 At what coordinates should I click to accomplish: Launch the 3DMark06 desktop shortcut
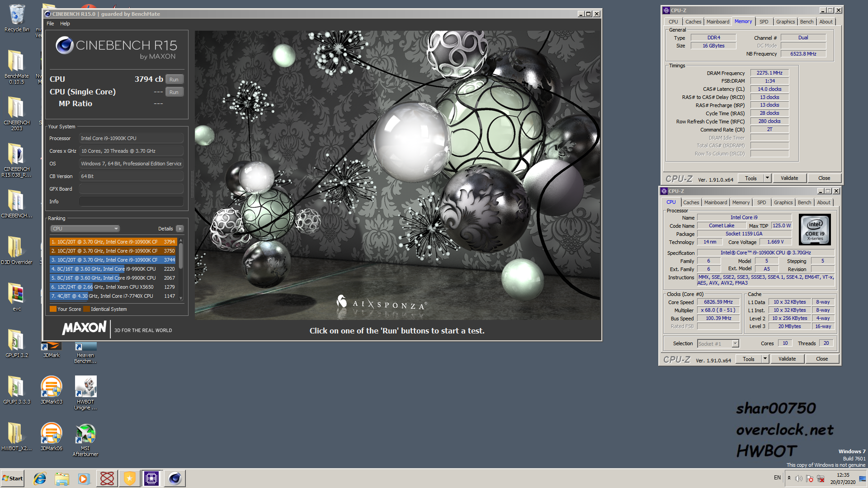click(51, 436)
